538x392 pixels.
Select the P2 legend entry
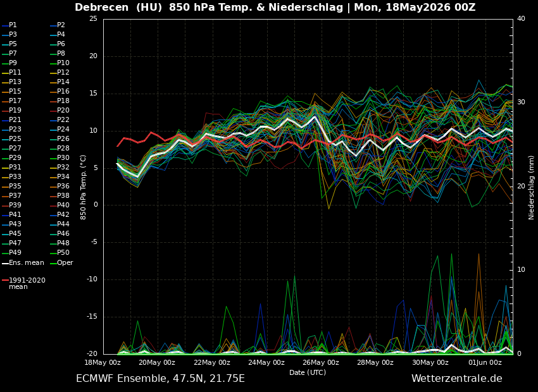58,25
